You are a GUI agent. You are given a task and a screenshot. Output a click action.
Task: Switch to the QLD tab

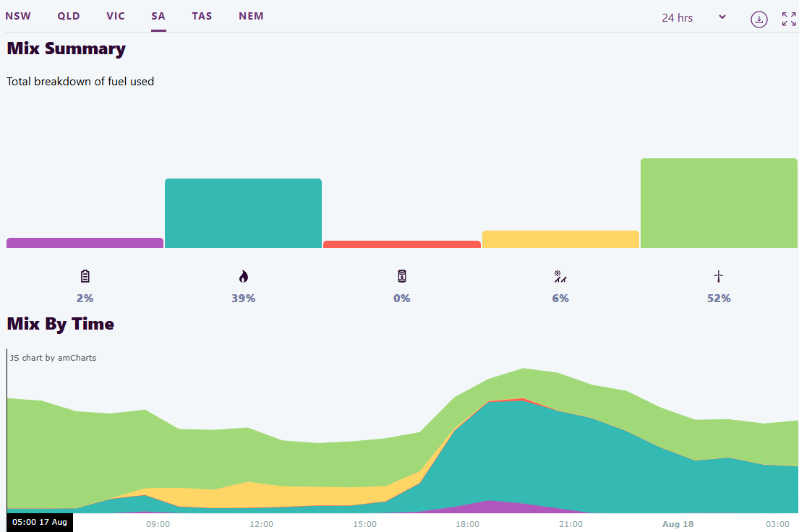click(x=69, y=16)
